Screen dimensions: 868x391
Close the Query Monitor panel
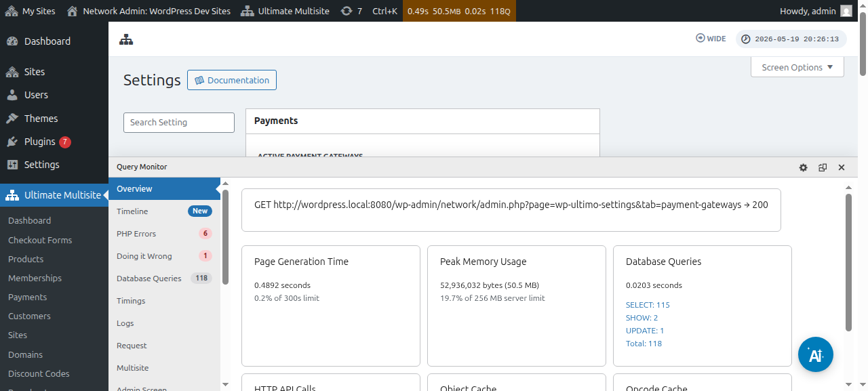(842, 167)
